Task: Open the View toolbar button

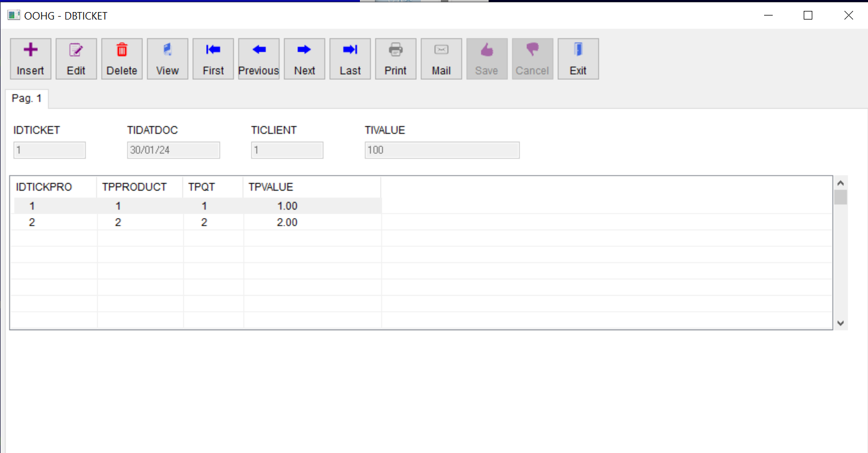Action: [167, 59]
